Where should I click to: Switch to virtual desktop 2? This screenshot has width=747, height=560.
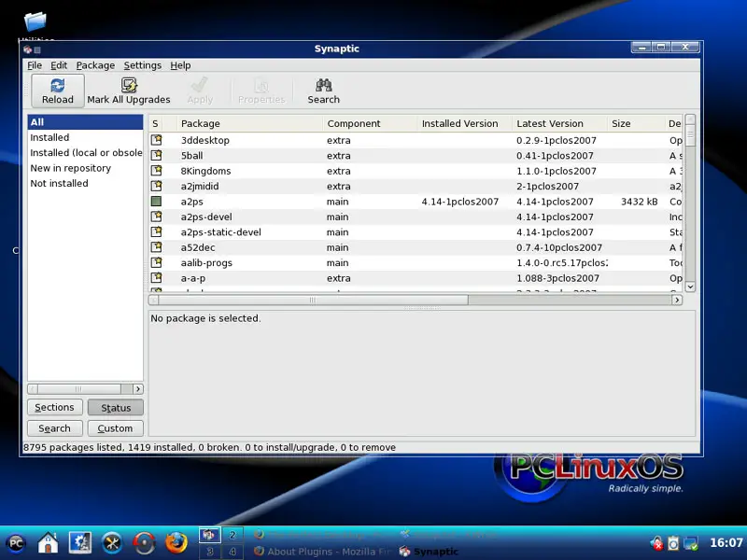coord(233,535)
